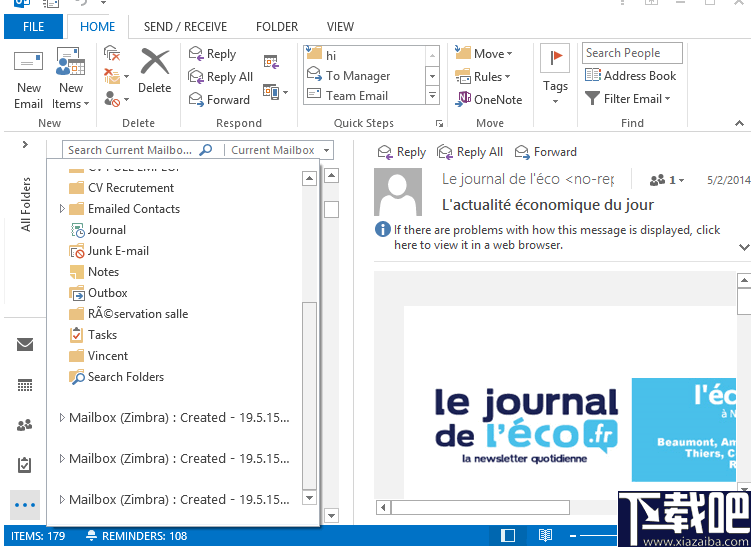
Task: Open the Rules dropdown
Action: (x=483, y=76)
